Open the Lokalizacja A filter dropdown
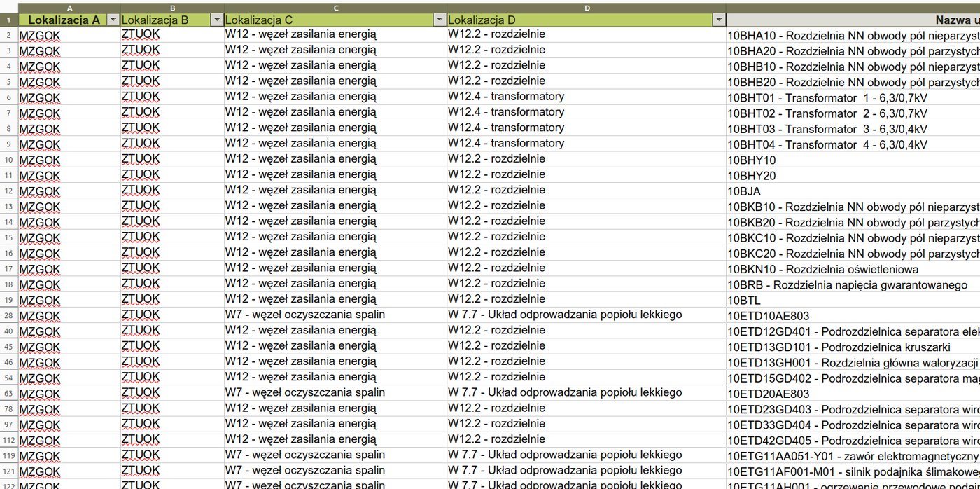The image size is (980, 489). pos(113,20)
